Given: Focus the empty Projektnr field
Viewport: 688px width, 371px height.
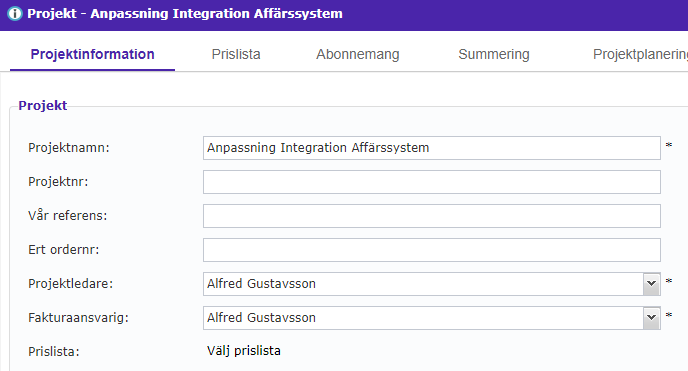Looking at the screenshot, I should pyautogui.click(x=432, y=182).
